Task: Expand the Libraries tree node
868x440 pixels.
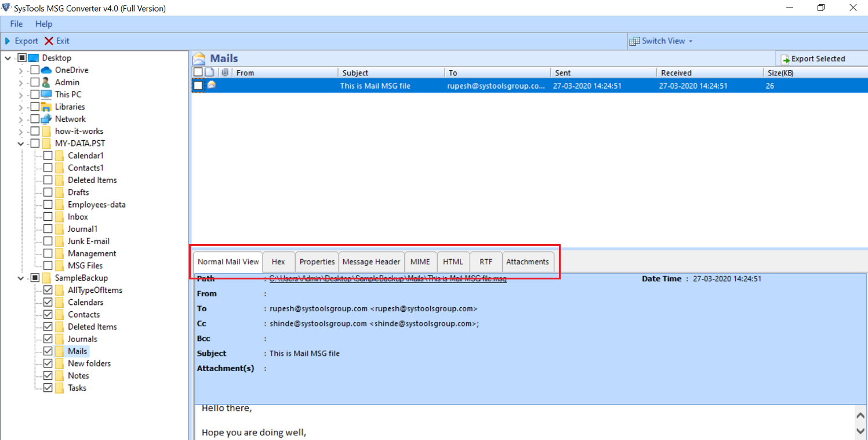Action: click(x=21, y=107)
